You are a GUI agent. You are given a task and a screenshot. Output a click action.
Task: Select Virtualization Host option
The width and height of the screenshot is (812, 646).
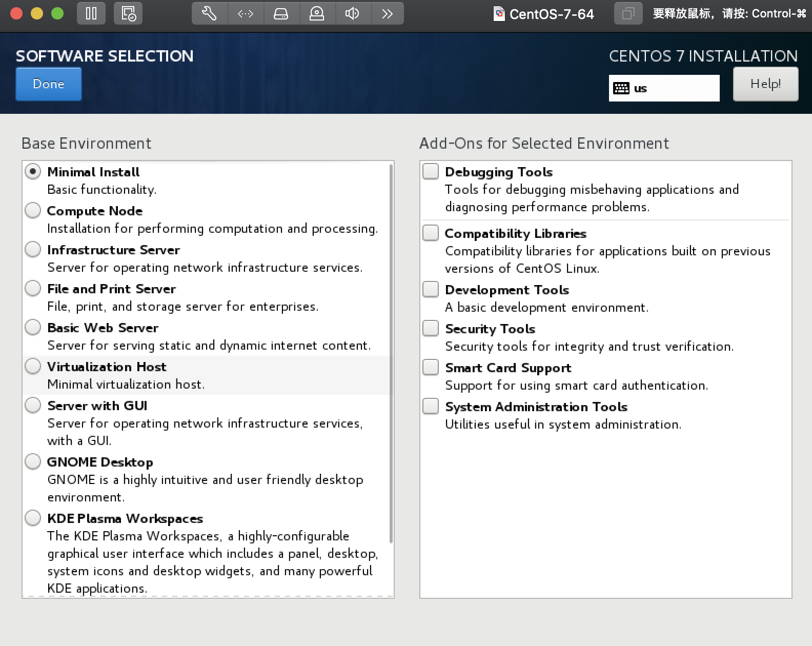click(x=33, y=366)
